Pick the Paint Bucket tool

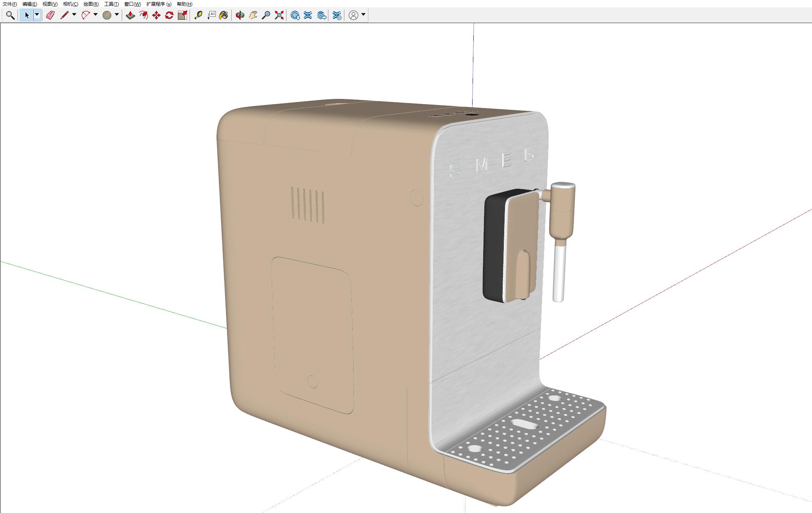[x=224, y=15]
